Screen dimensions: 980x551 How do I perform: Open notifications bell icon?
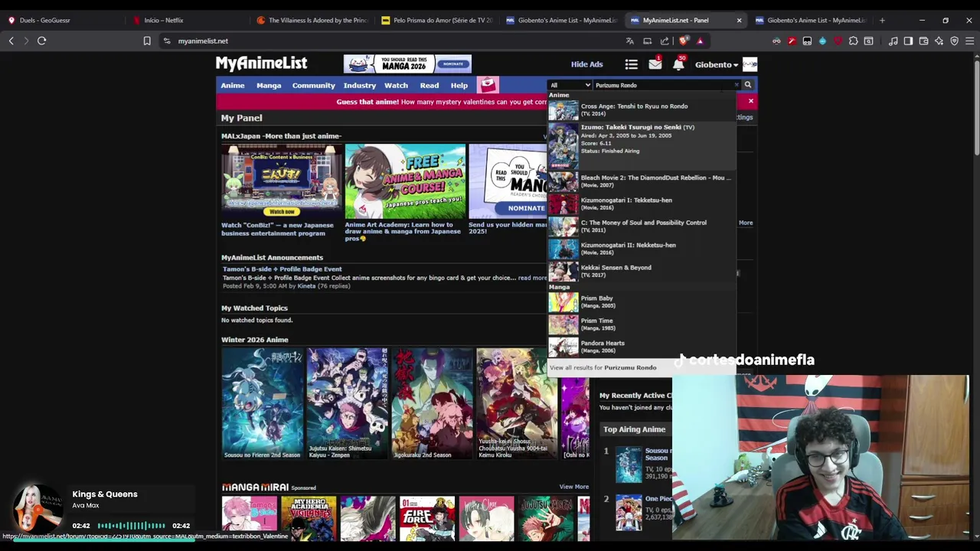678,64
